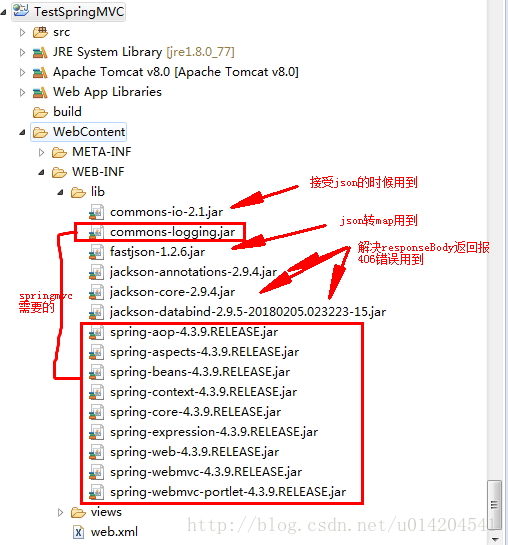Click the src package folder icon
The height and width of the screenshot is (545, 508).
(40, 32)
